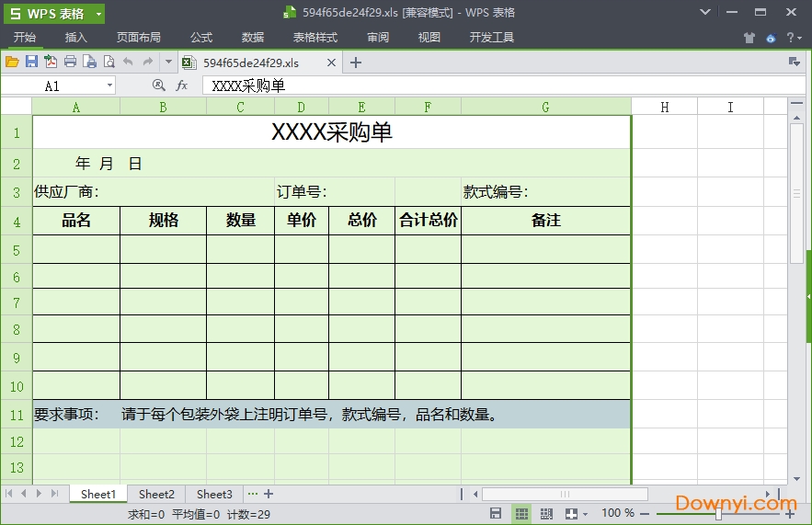Open the 表格样式 ribbon tab
The image size is (812, 525).
pos(315,38)
